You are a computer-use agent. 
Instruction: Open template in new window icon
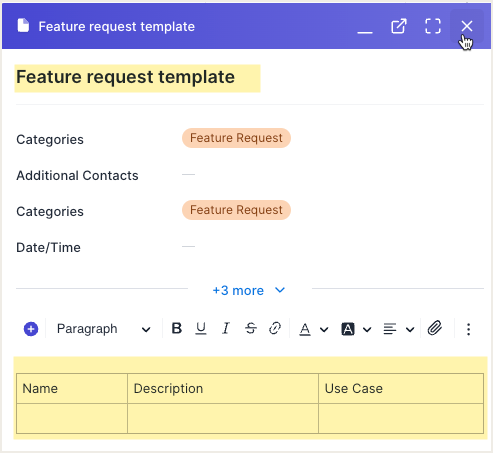point(399,26)
